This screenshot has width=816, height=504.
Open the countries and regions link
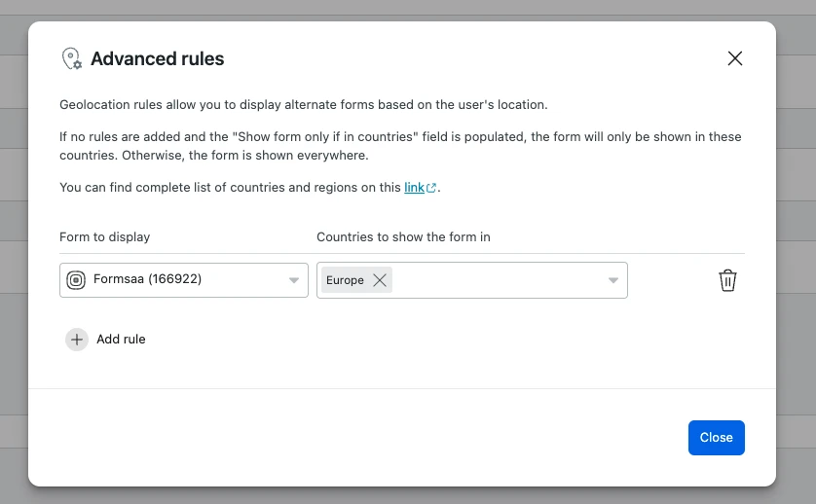tap(414, 187)
